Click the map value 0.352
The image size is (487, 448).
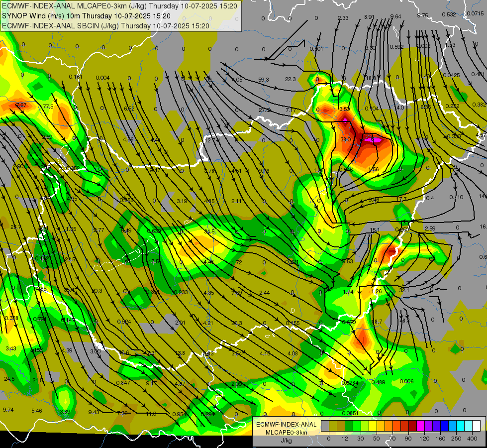pyautogui.click(x=73, y=169)
